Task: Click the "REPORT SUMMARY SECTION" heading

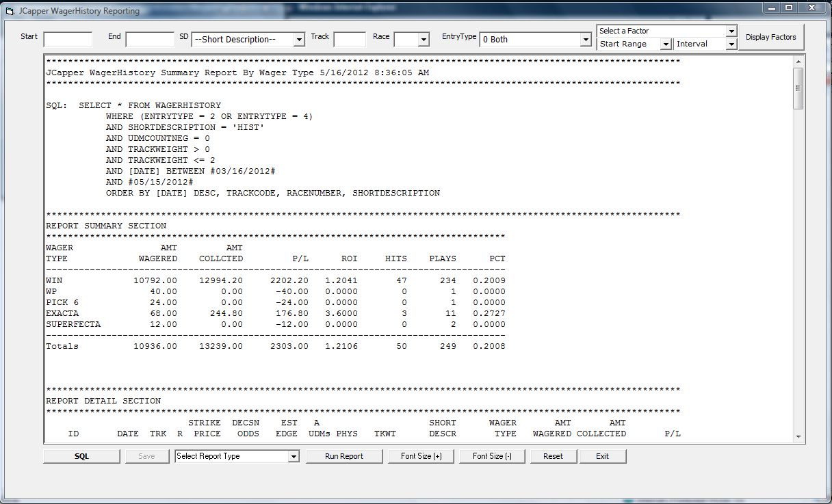Action: pos(106,226)
